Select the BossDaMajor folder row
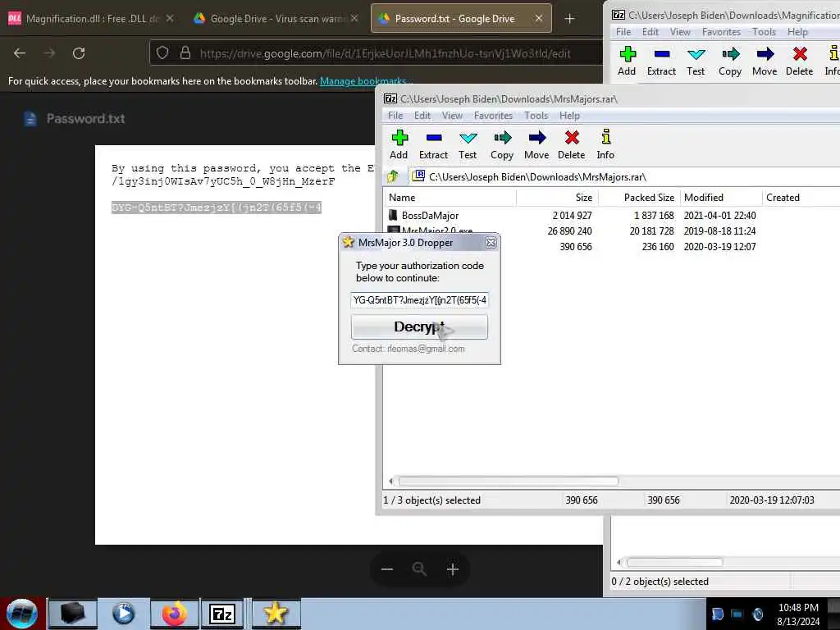This screenshot has height=630, width=840. coord(610,216)
